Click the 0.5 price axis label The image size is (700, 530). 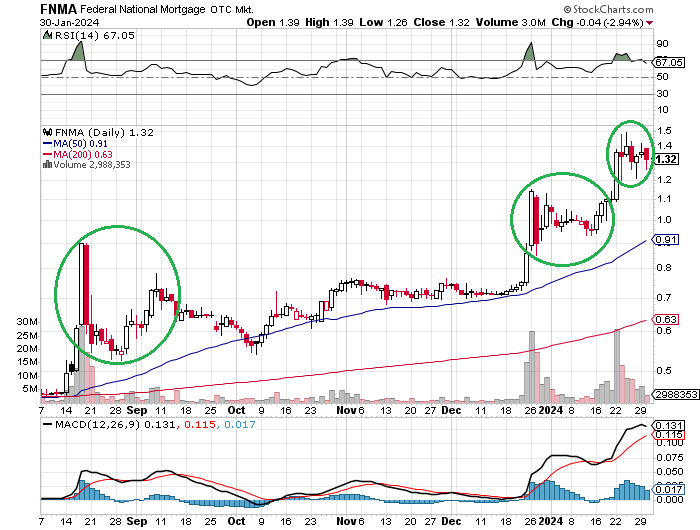click(x=664, y=371)
